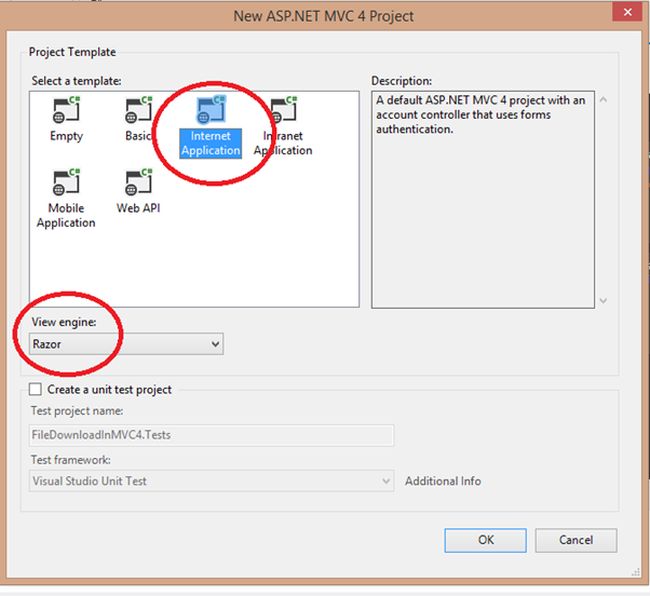Click the 'Mobile Application' label text
650x596 pixels.
(x=66, y=215)
